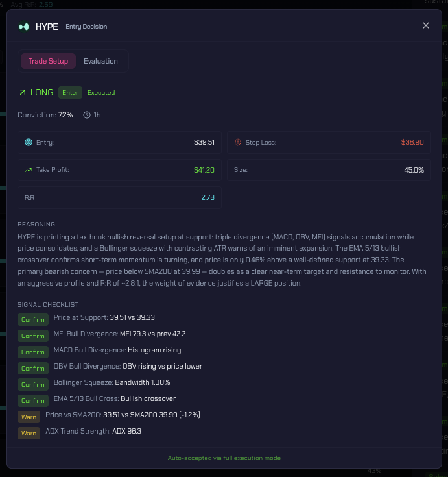Click the Avg R:R 2.59 value behind dialog
Screen dimensions: 448x477
click(46, 5)
